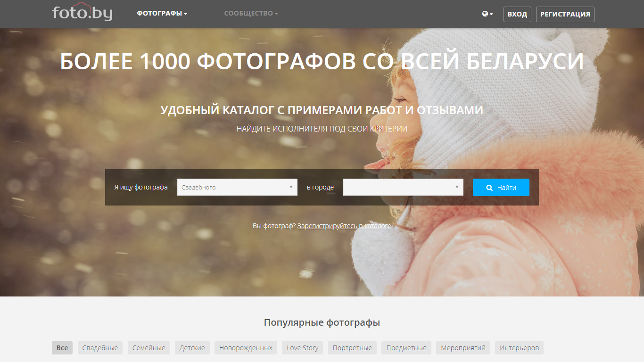Open the photographer type dropdown Свадебного
Image resolution: width=644 pixels, height=362 pixels.
(237, 187)
